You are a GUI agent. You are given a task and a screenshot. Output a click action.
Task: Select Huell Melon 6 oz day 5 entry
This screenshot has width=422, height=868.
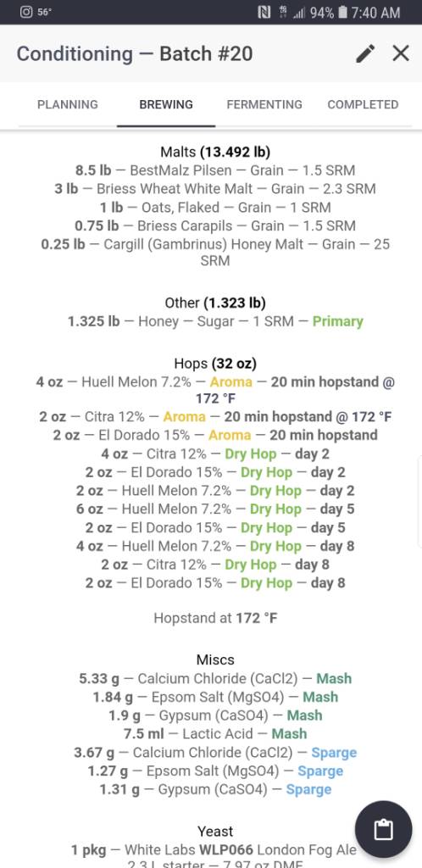click(x=215, y=509)
